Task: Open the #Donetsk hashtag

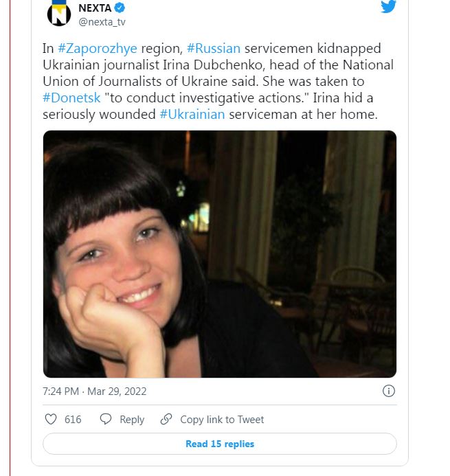Action: [x=71, y=98]
